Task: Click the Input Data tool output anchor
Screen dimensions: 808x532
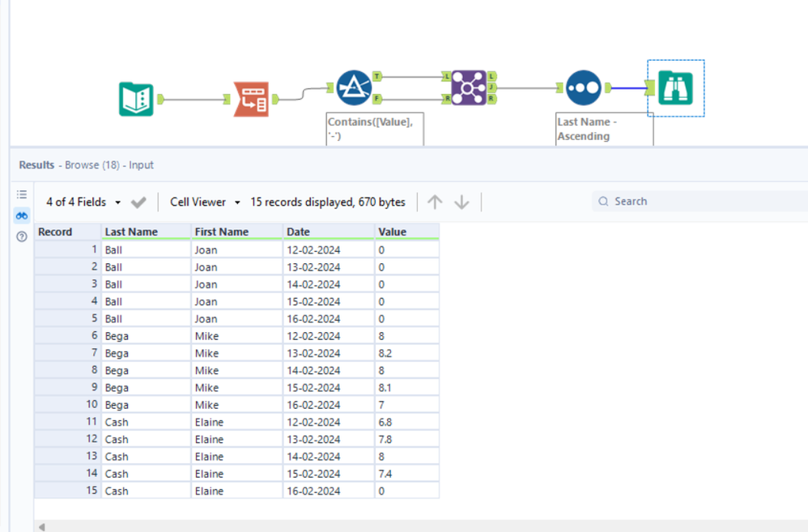Action: point(160,99)
